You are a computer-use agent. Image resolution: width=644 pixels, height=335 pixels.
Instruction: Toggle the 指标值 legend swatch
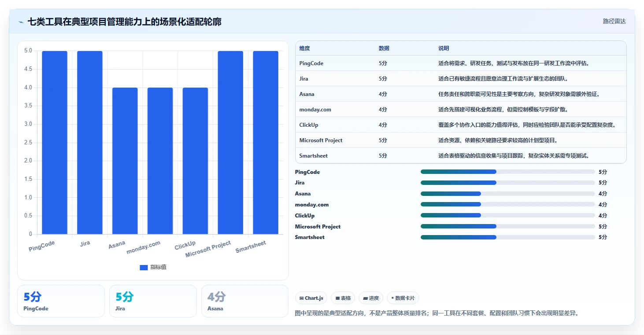(x=144, y=267)
